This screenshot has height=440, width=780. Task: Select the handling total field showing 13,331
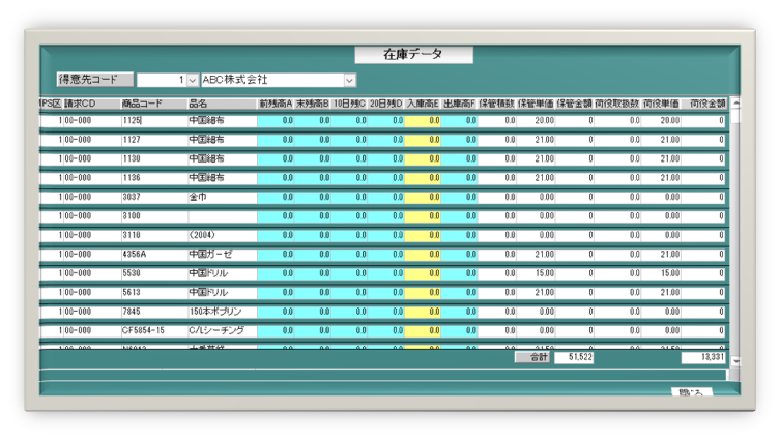(704, 357)
